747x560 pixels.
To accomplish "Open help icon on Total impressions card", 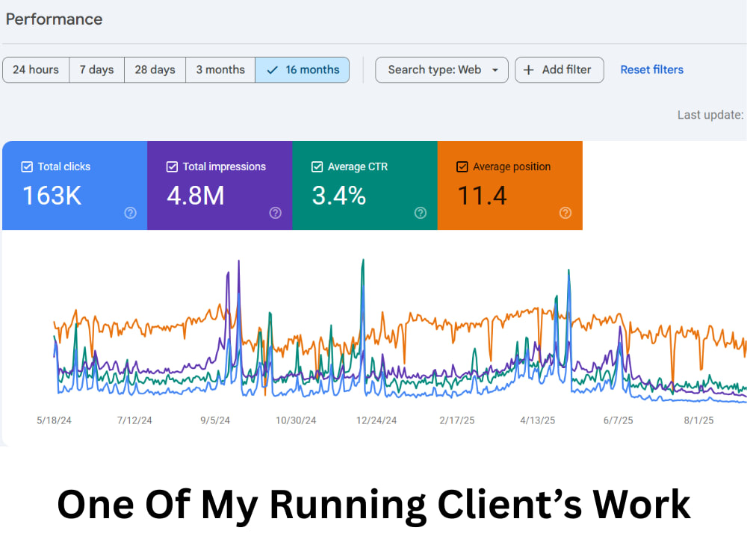I will (276, 213).
